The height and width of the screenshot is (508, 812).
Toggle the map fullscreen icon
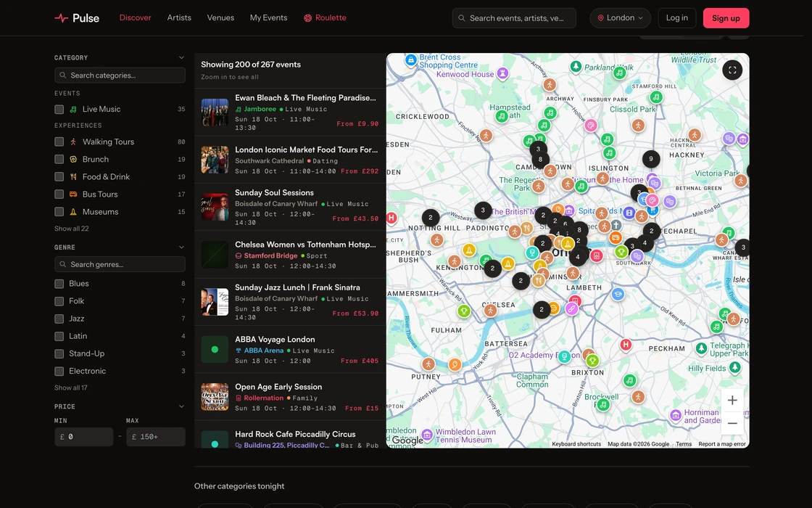[732, 70]
